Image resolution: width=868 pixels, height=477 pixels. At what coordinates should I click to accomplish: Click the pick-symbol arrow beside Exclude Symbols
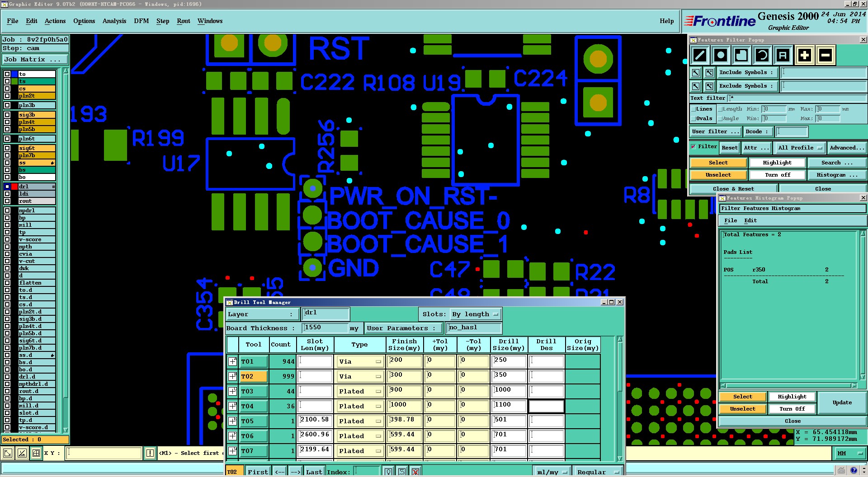click(x=696, y=86)
